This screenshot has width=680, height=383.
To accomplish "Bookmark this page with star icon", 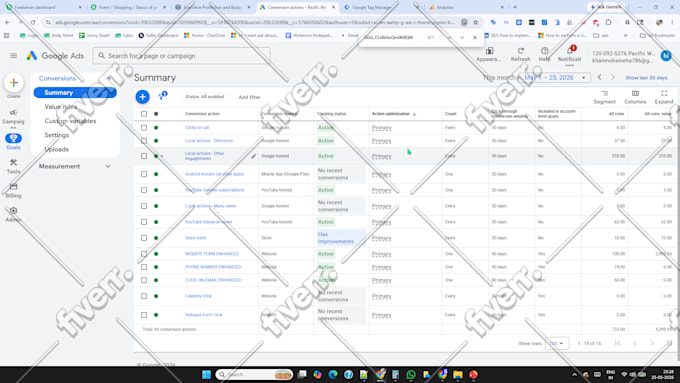I will click(x=476, y=22).
